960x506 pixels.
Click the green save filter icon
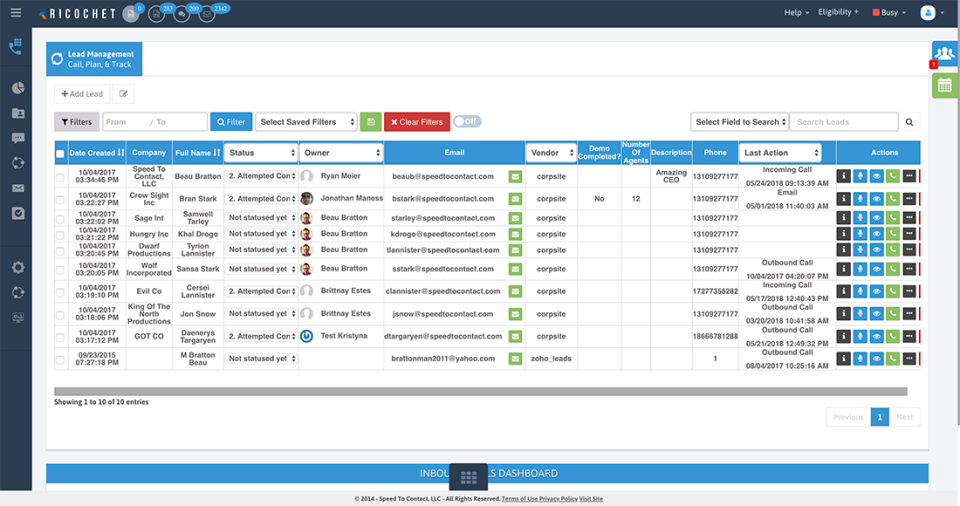click(x=370, y=122)
